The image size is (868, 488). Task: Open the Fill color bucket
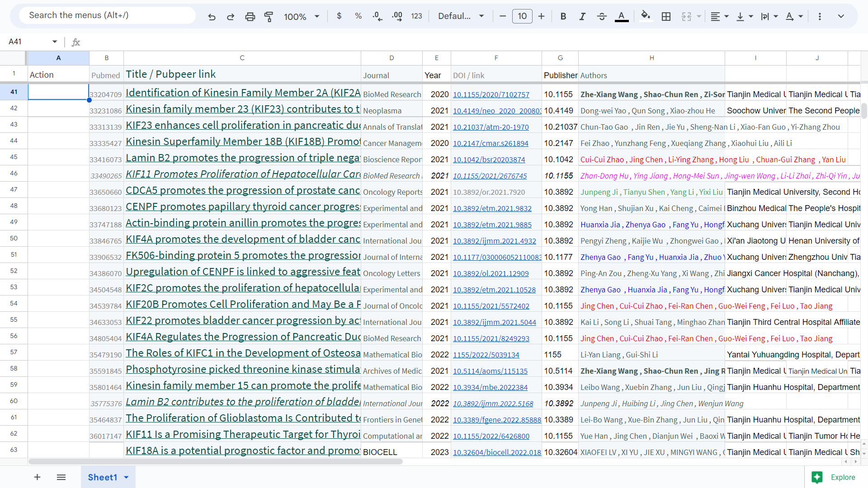click(x=646, y=16)
